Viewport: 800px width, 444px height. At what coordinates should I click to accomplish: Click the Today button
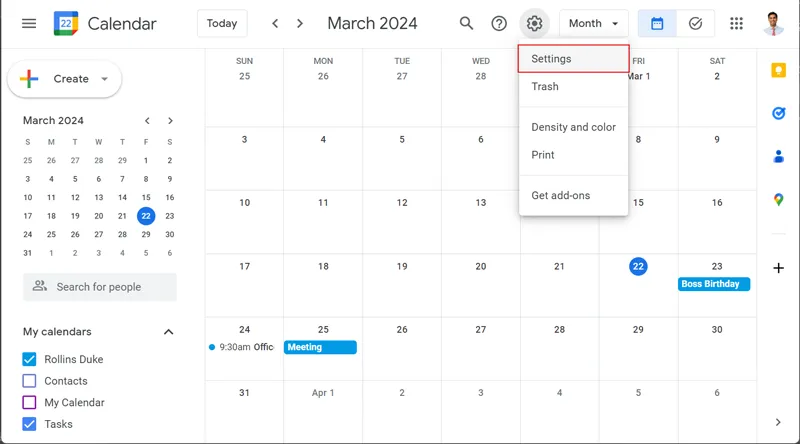222,23
